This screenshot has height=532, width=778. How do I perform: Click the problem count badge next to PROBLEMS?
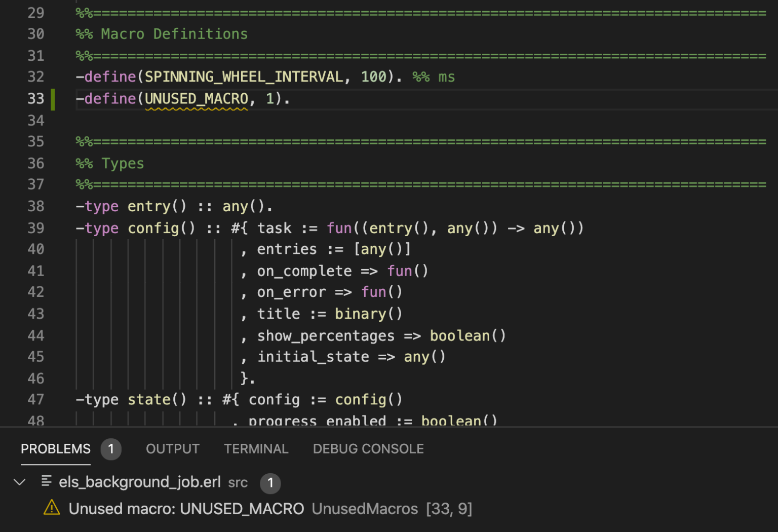pos(111,449)
